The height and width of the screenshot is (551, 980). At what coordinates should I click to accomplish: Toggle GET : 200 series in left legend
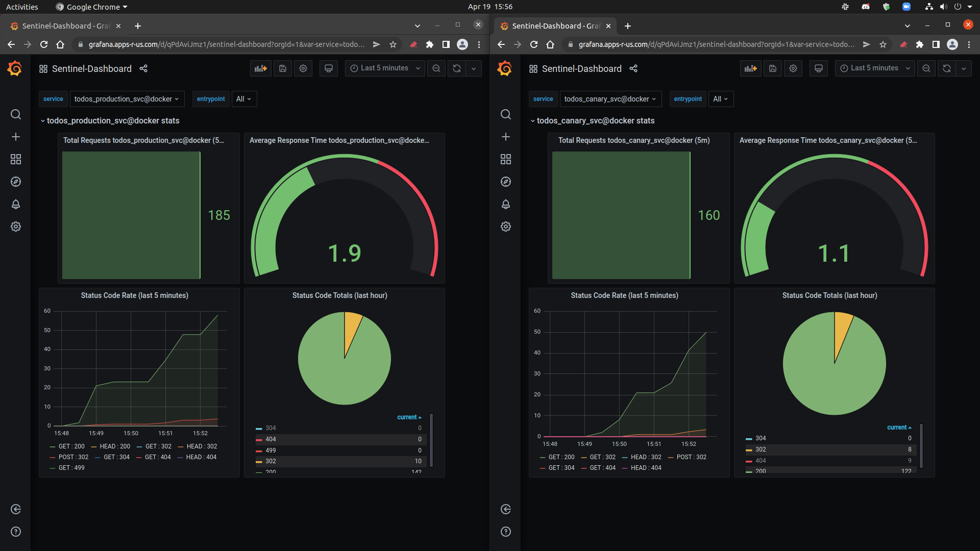pyautogui.click(x=71, y=446)
